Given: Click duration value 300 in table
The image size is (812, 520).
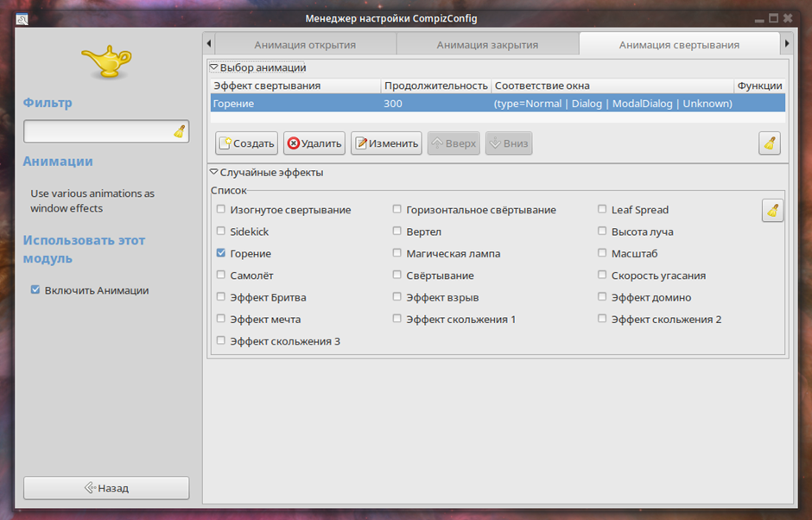Looking at the screenshot, I should (393, 104).
